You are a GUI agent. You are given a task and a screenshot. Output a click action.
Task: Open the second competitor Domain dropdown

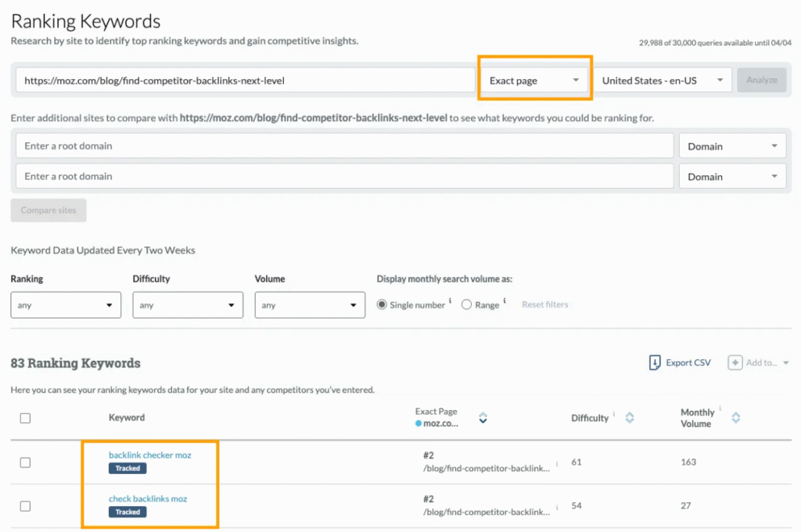[732, 176]
